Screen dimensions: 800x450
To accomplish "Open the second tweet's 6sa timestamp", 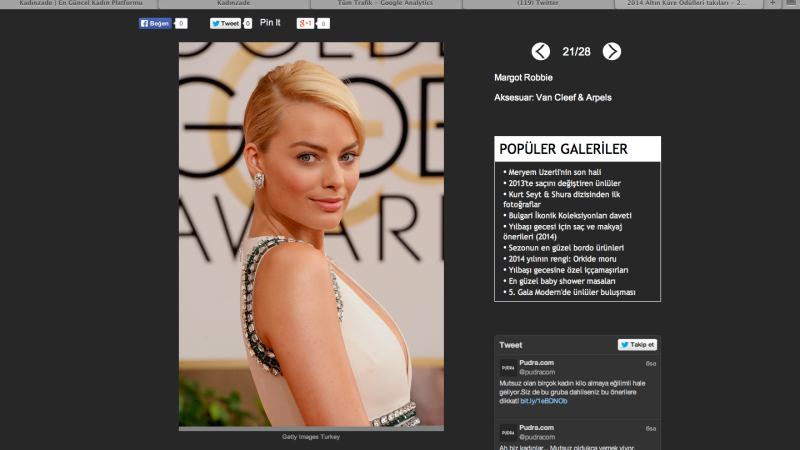I will click(651, 429).
